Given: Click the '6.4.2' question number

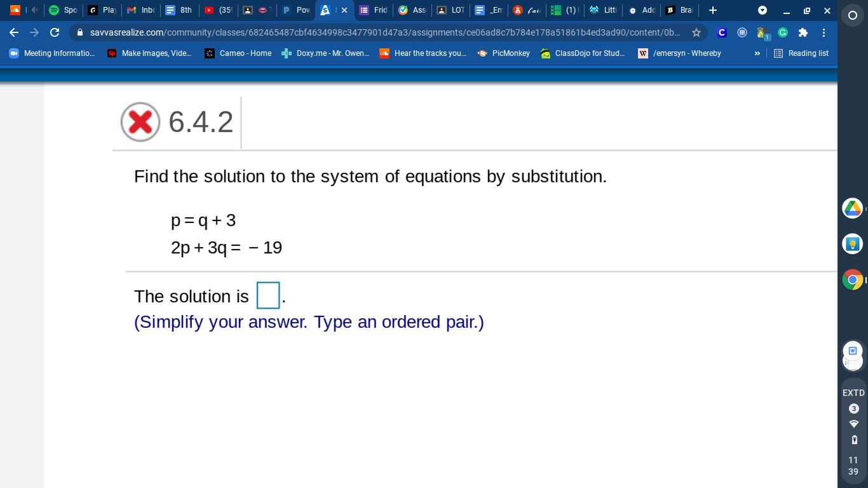Looking at the screenshot, I should [201, 121].
